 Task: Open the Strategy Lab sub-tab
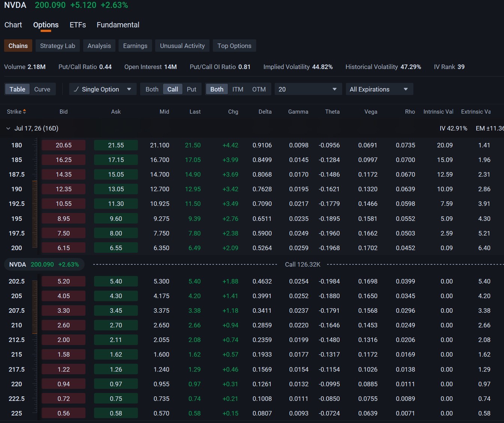[58, 46]
